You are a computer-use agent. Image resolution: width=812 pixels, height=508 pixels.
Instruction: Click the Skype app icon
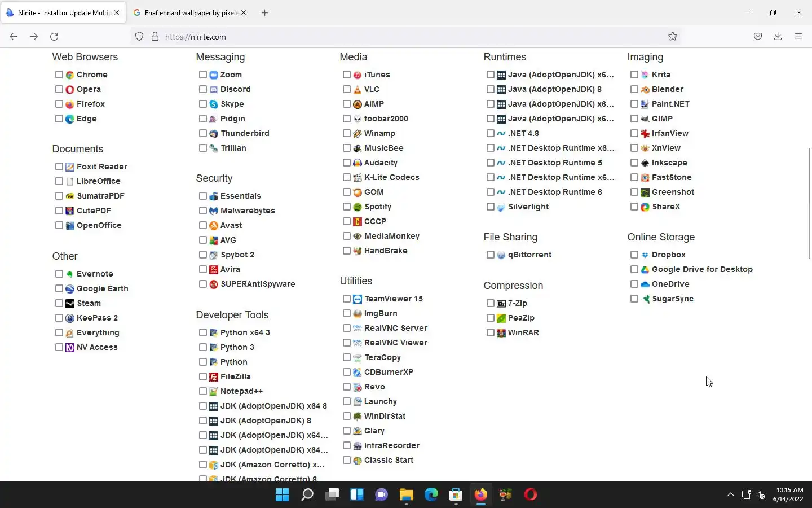point(214,104)
